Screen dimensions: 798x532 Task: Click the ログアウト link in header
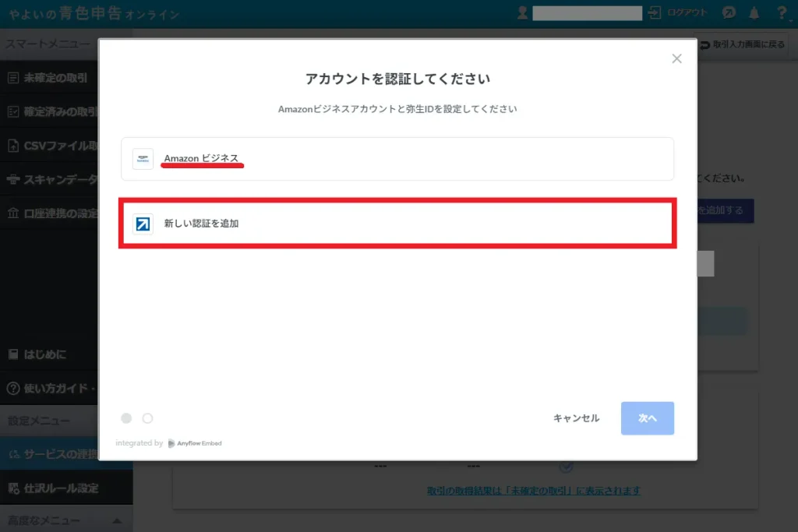pyautogui.click(x=687, y=12)
